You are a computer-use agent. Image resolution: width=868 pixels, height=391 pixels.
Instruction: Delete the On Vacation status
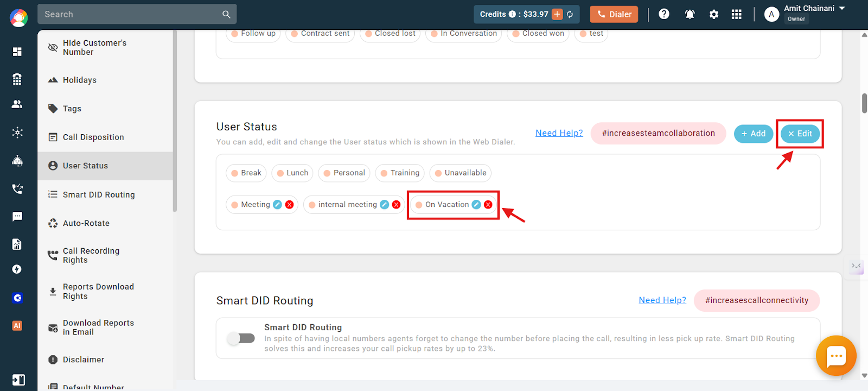pyautogui.click(x=488, y=205)
